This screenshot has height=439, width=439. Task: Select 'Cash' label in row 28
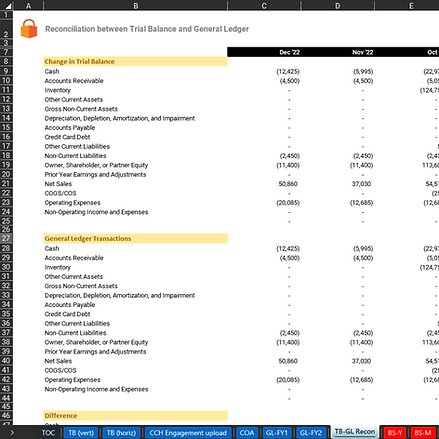tap(52, 248)
